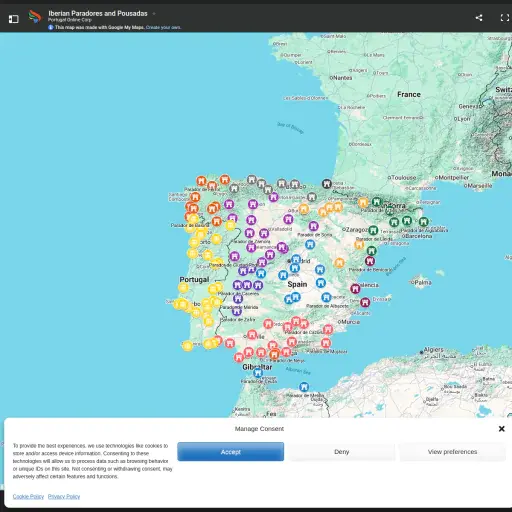Click the Portugal Online Corp author name
Image resolution: width=512 pixels, height=512 pixels.
tap(70, 20)
